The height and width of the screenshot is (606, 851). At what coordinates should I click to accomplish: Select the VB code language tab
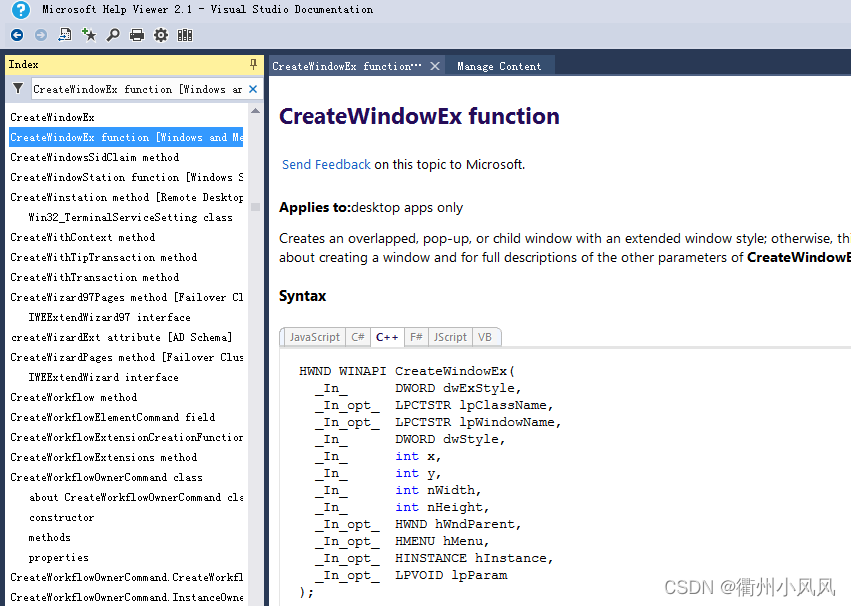pos(486,337)
